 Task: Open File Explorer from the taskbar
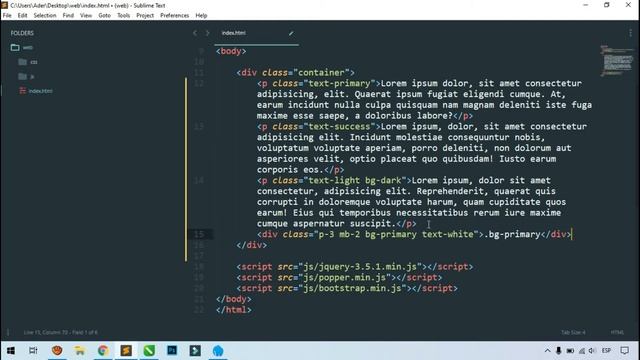80,351
